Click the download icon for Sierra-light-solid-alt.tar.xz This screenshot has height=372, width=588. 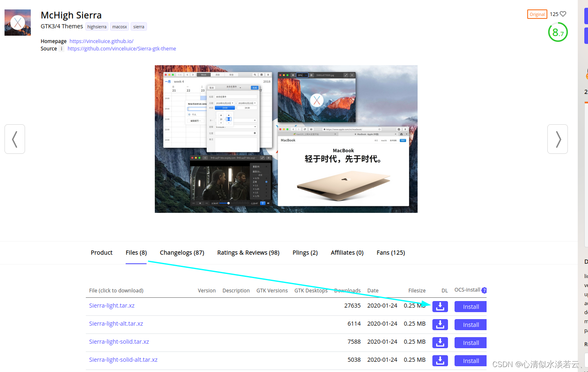click(440, 361)
